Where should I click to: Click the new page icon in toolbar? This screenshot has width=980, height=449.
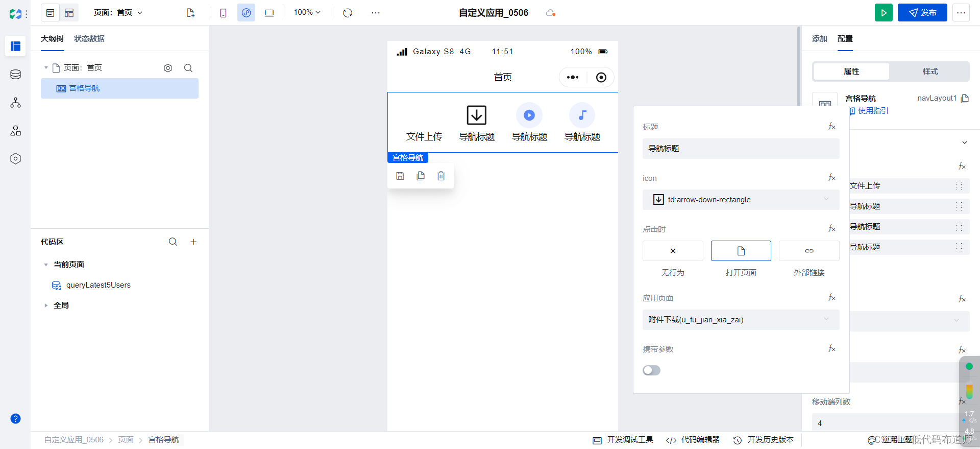pyautogui.click(x=190, y=13)
